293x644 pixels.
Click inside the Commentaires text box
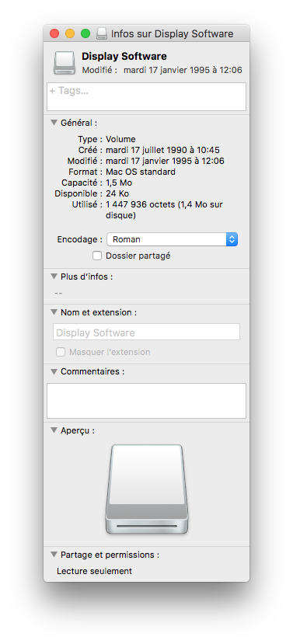coord(146,401)
